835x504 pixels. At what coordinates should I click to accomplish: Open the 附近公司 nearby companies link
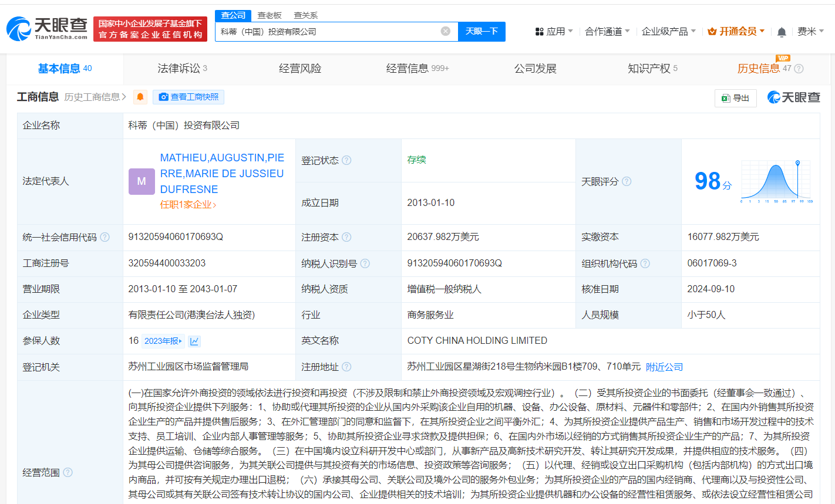[664, 366]
